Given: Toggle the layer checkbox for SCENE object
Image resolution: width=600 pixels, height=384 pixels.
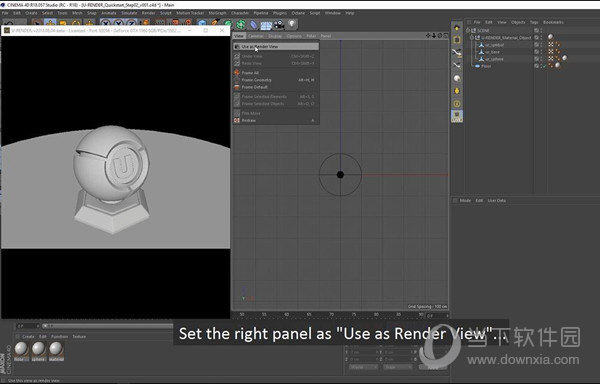Looking at the screenshot, I should (536, 31).
